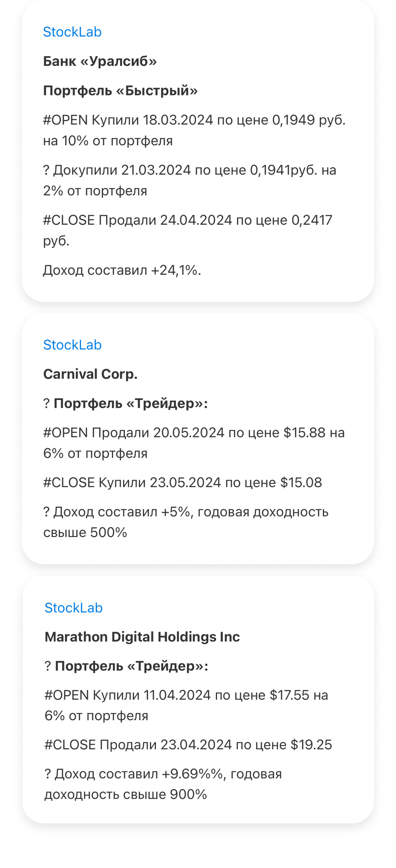Click Портфель «Трейдер» label in Carnival card
The height and width of the screenshot is (868, 396).
point(131,403)
